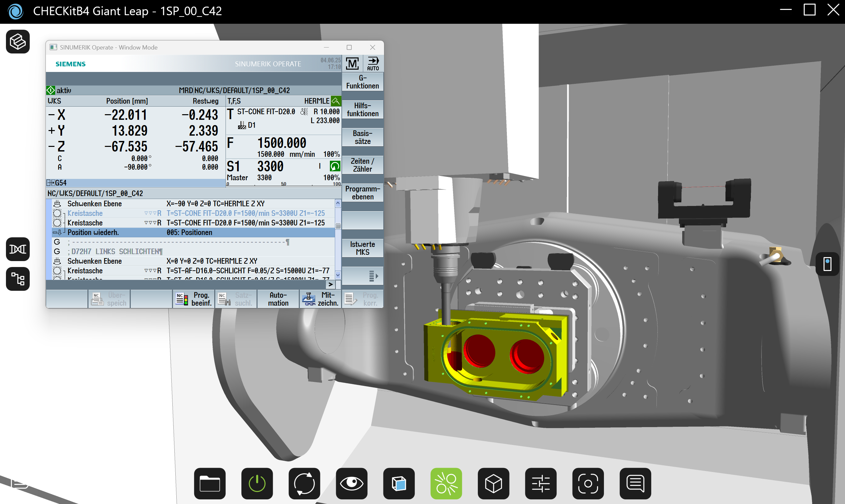Select the blue cube workpiece icon
Viewport: 845px width, 504px height.
point(399,483)
